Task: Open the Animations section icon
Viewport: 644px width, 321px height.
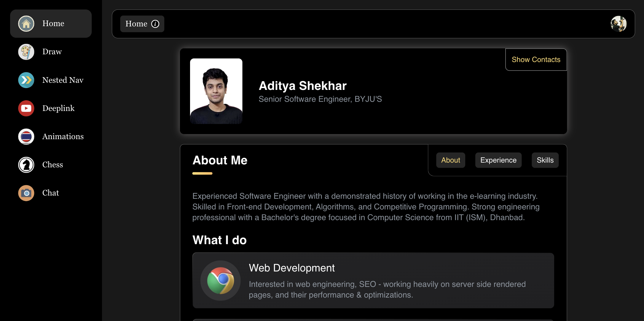Action: pos(26,136)
